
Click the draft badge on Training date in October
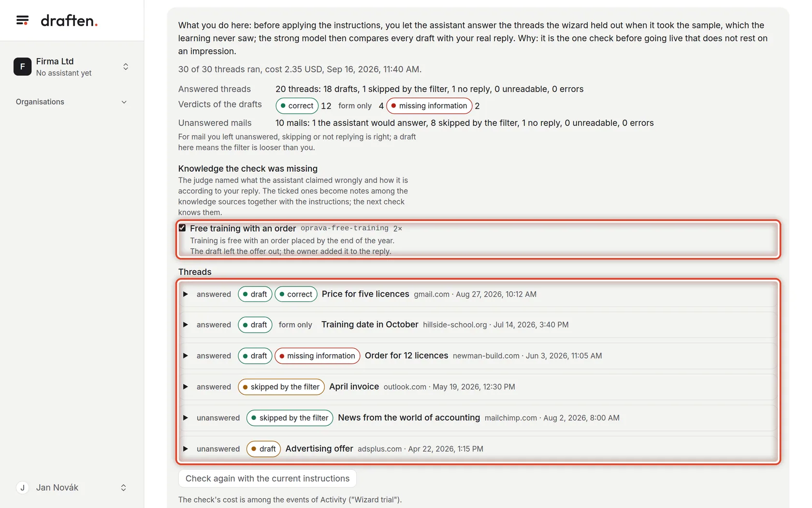pyautogui.click(x=255, y=325)
